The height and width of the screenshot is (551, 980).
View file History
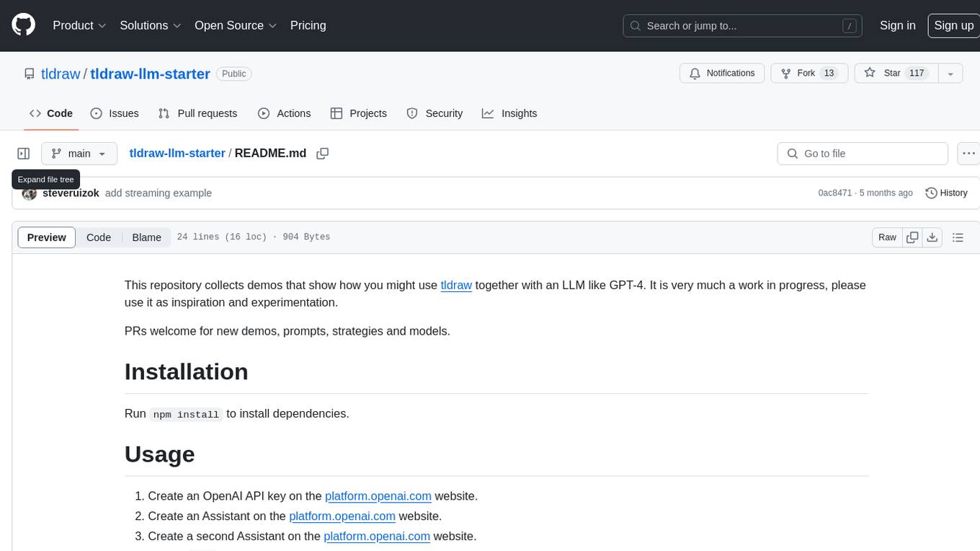pyautogui.click(x=946, y=193)
